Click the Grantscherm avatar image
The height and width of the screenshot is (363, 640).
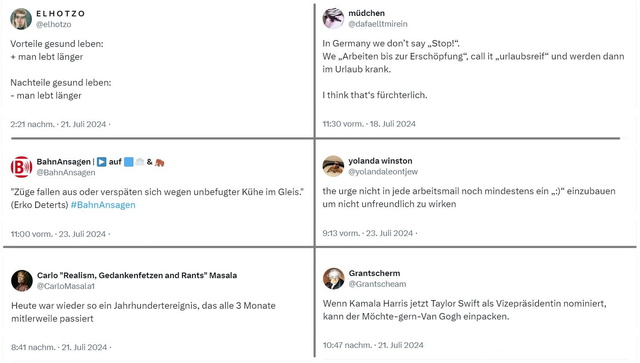[333, 278]
